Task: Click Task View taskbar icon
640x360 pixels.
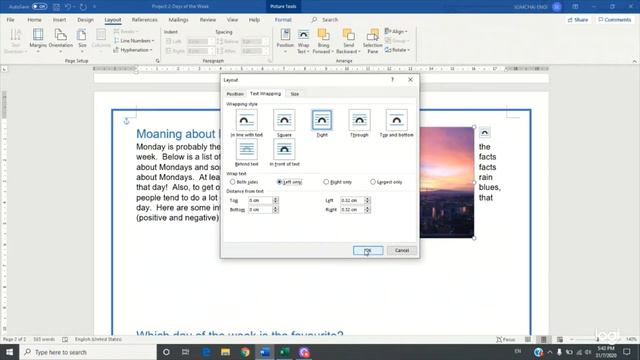Action: (185, 352)
